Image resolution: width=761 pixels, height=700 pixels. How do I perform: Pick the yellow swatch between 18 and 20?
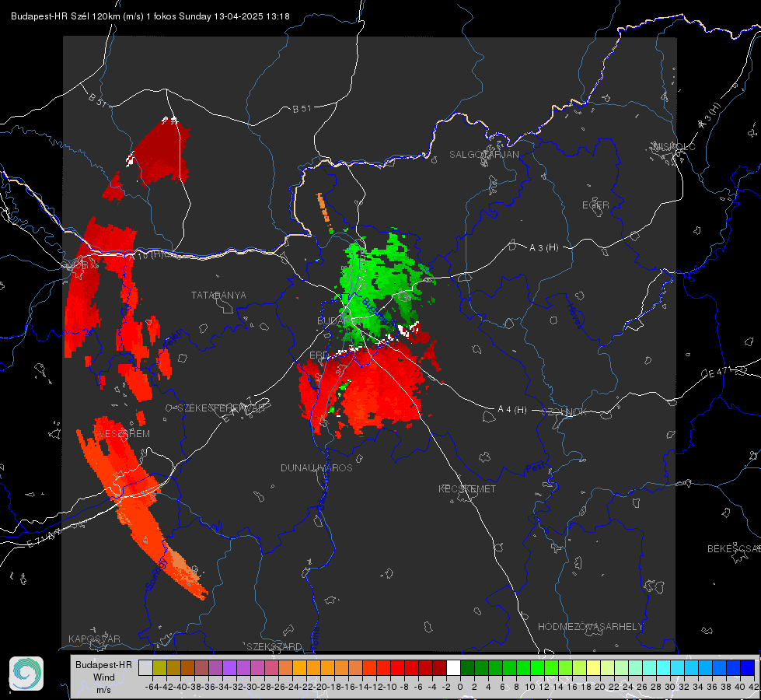click(594, 668)
